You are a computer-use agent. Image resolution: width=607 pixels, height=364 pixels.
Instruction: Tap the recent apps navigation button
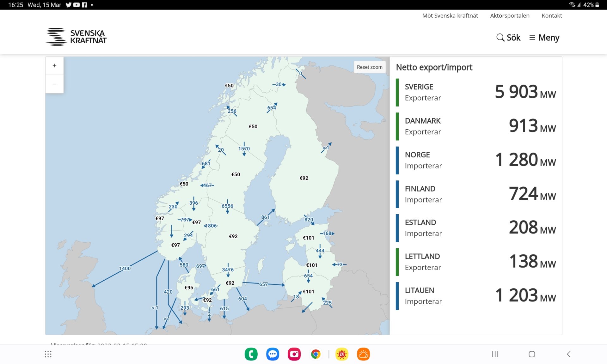(x=495, y=354)
